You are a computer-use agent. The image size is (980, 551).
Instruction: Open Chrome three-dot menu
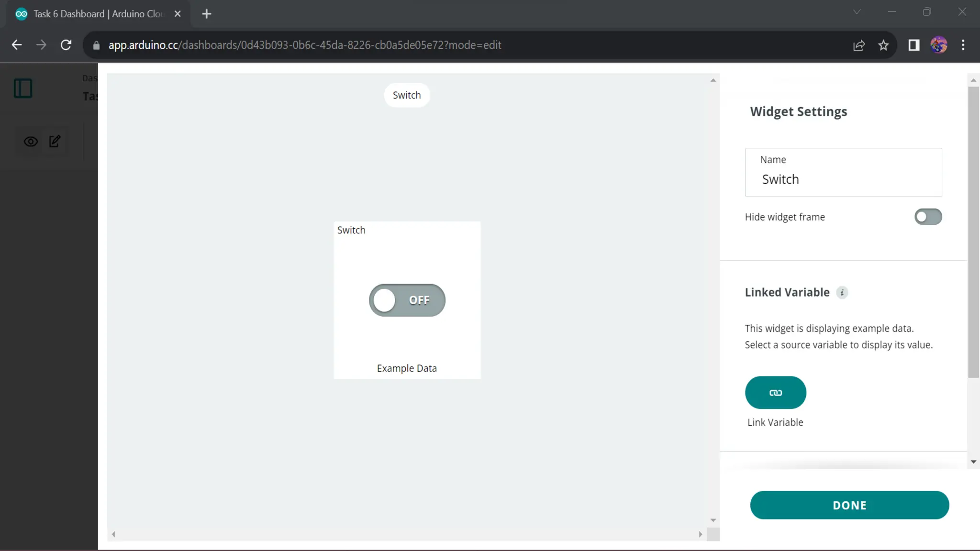point(963,45)
